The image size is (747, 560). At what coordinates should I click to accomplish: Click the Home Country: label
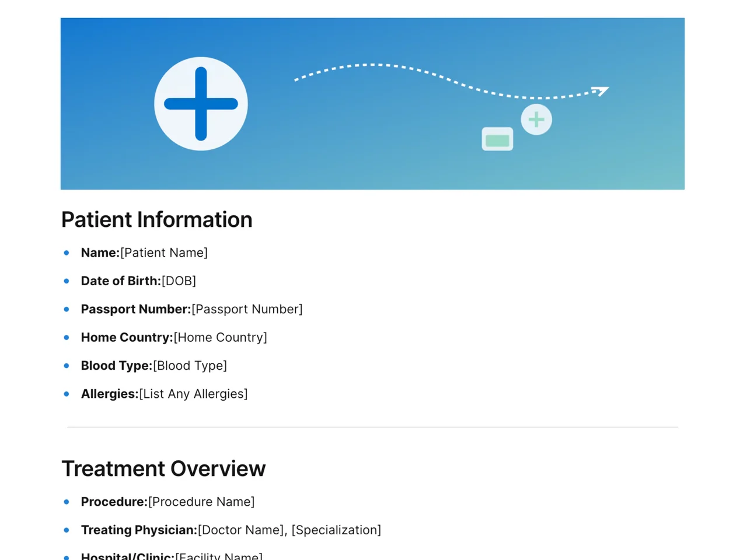point(127,337)
